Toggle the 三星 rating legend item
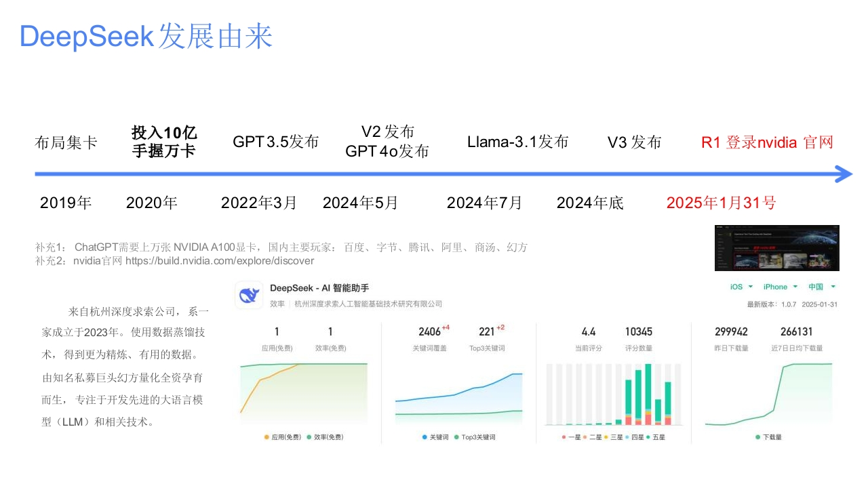The height and width of the screenshot is (488, 868). pos(613,437)
